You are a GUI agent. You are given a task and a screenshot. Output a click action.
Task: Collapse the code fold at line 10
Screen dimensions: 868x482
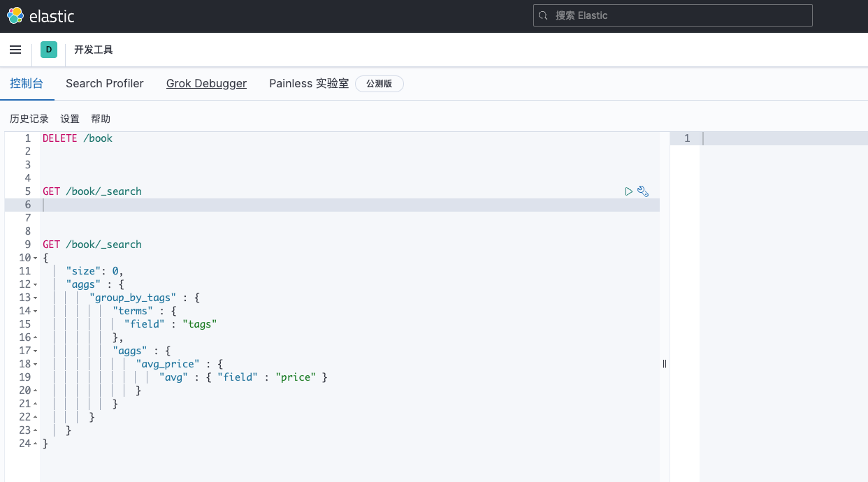(36, 258)
